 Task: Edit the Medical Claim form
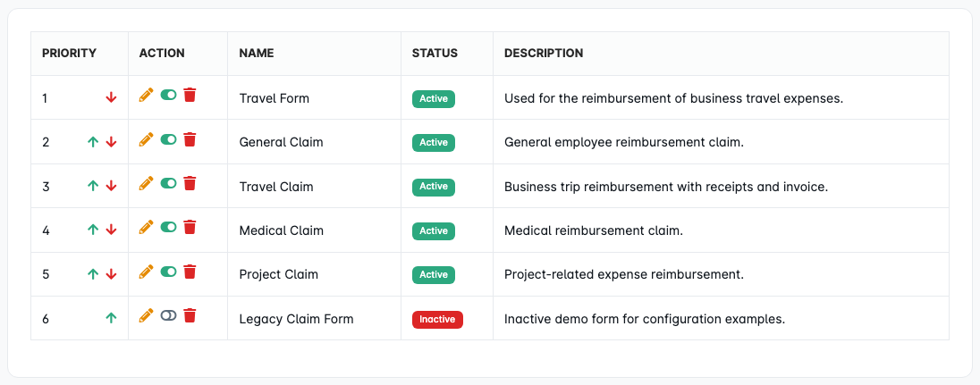147,227
